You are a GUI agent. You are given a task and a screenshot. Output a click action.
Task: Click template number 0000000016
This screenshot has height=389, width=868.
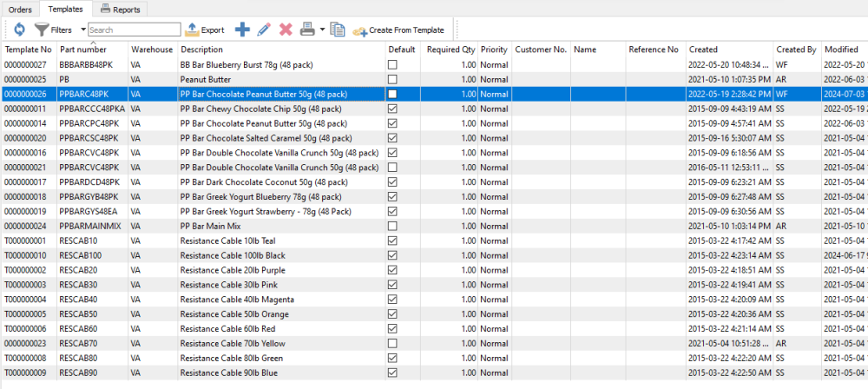pyautogui.click(x=25, y=153)
